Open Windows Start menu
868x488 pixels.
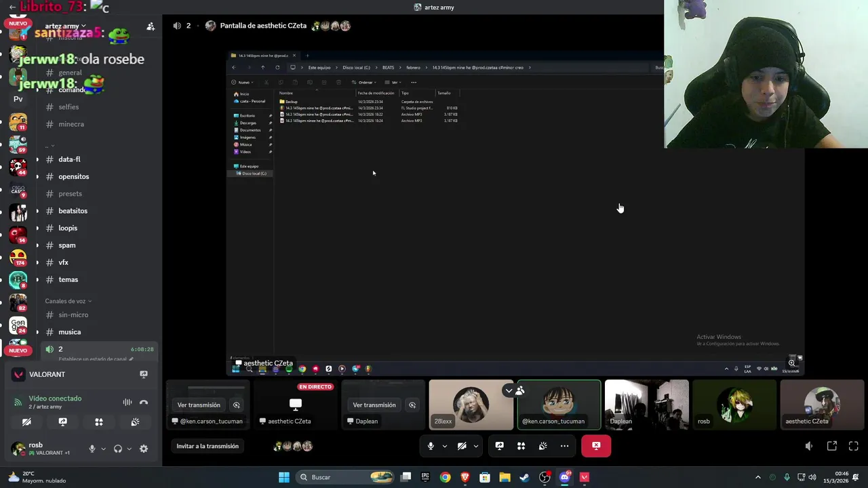coord(284,477)
